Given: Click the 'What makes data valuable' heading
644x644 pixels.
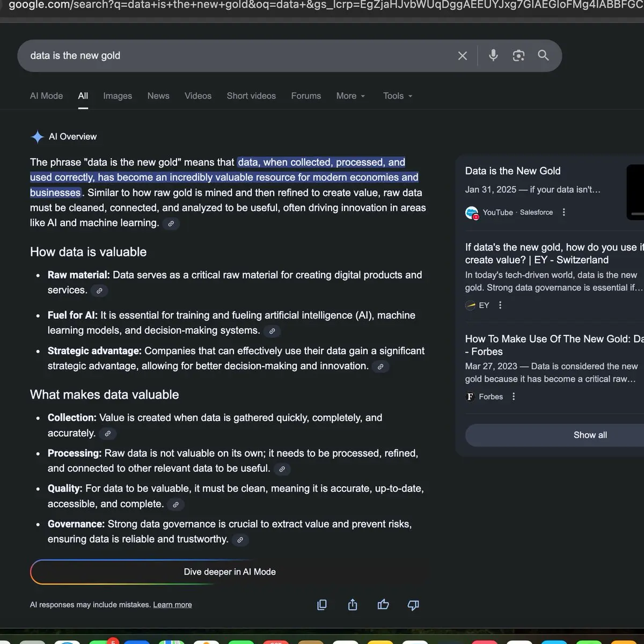Looking at the screenshot, I should click(104, 395).
